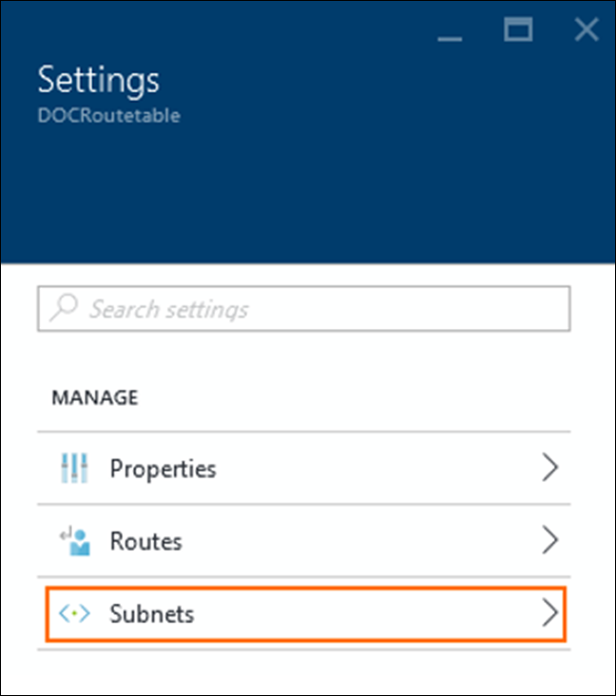The image size is (616, 696).
Task: Click the Properties sliders icon
Action: [x=74, y=468]
